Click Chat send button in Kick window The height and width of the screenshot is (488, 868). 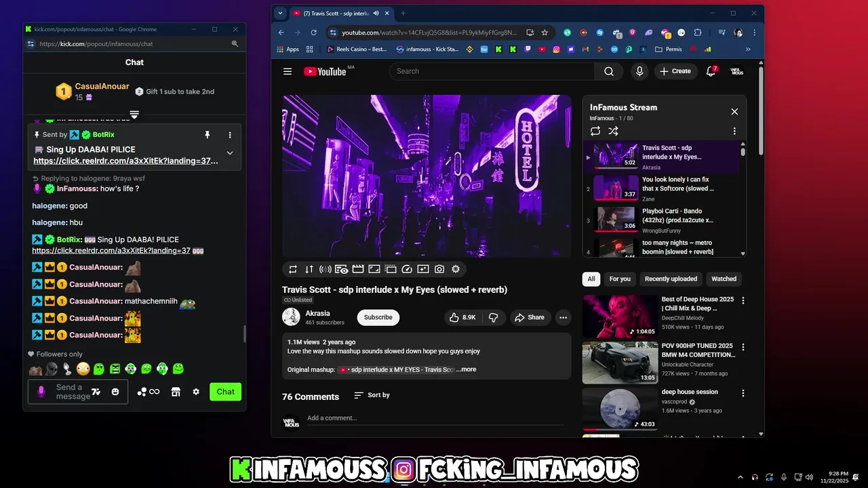(226, 392)
